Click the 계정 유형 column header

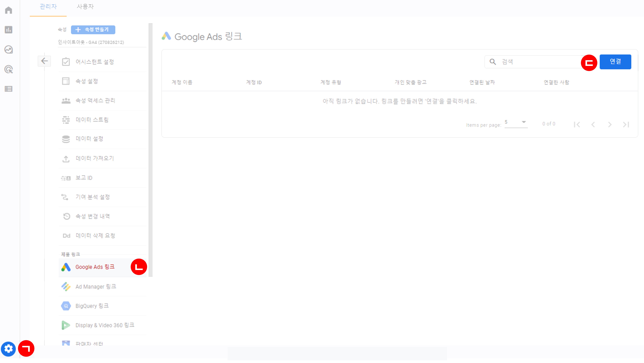click(331, 82)
